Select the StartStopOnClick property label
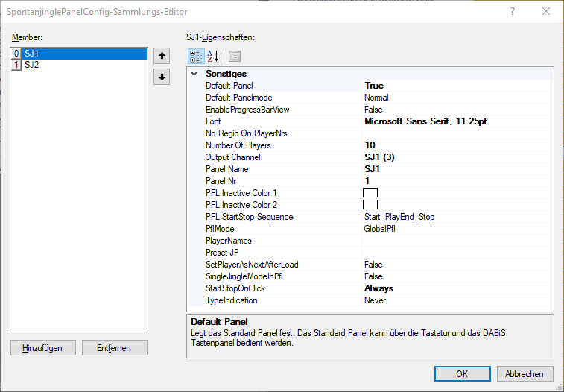This screenshot has height=392, width=564. point(235,288)
